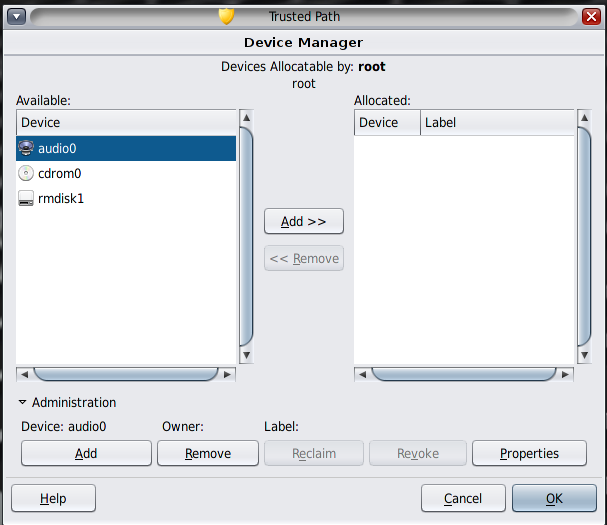This screenshot has width=607, height=525.
Task: Click the Allocated list vertical scrollbar thumb
Action: click(584, 236)
